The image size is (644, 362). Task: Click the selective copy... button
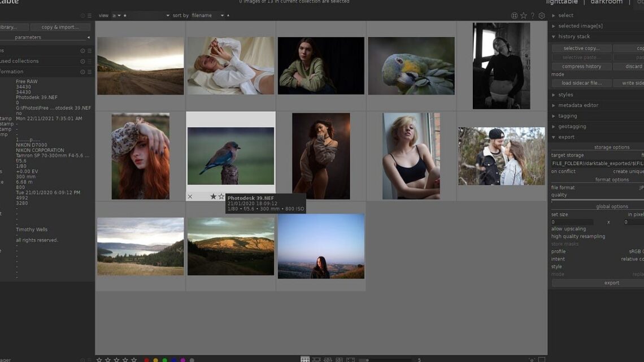click(x=581, y=49)
